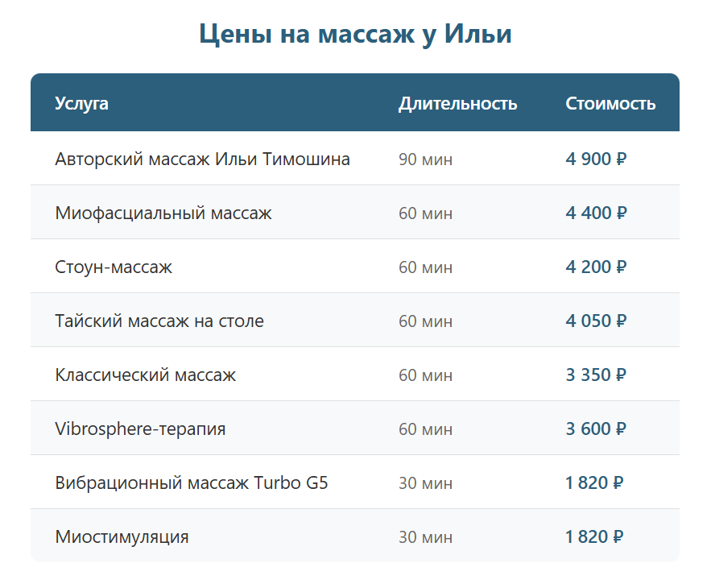Click "Vibrosphere-терапия" service name
Screen dimensions: 711x588
(140, 429)
